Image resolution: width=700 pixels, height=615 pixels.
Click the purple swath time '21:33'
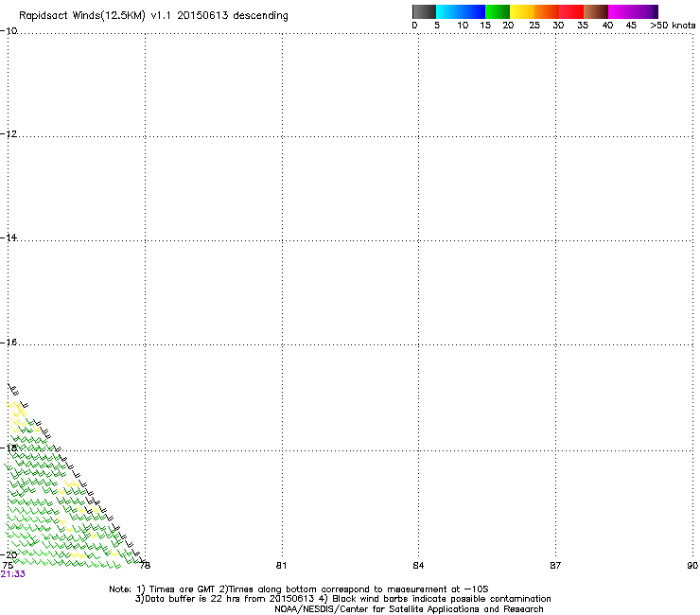(13, 574)
